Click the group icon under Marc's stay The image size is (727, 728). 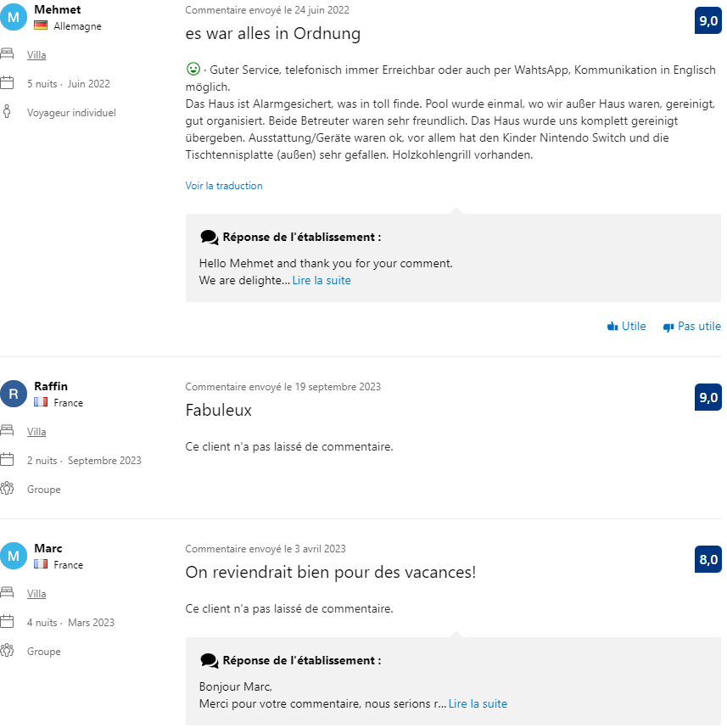[8, 651]
